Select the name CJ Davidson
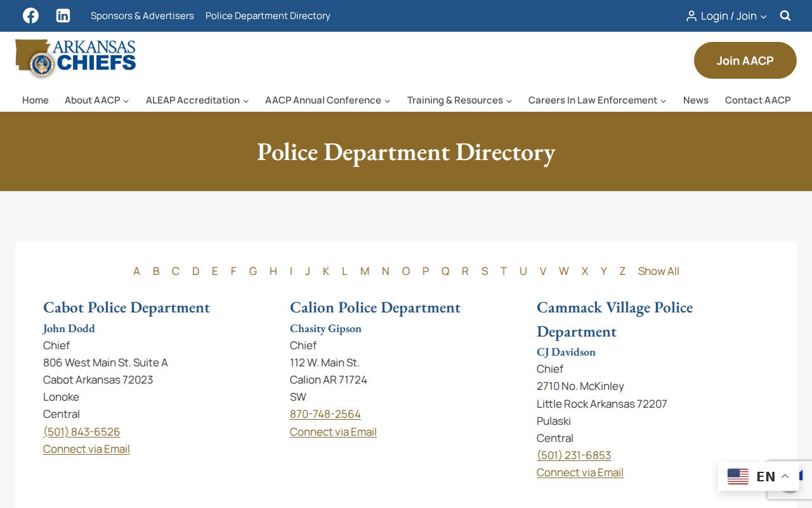Viewport: 812px width, 508px height. pos(566,352)
